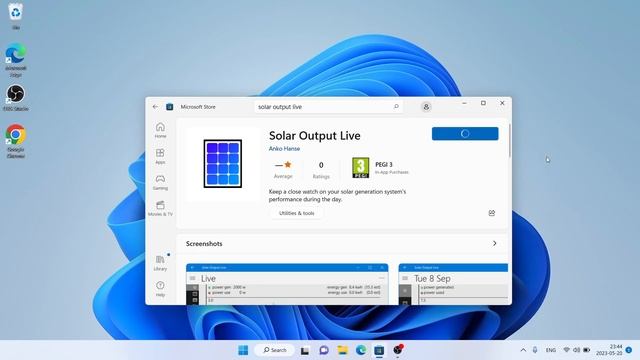
Task: Click ENG language indicator
Action: click(x=551, y=350)
